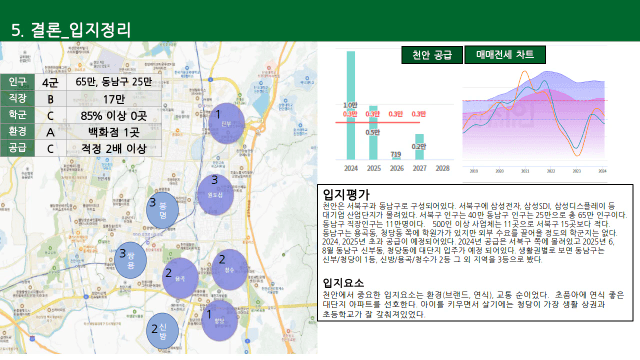Screen dimensions: 640x360
Task: Click the 환경 grade A cell
Action: 51,132
